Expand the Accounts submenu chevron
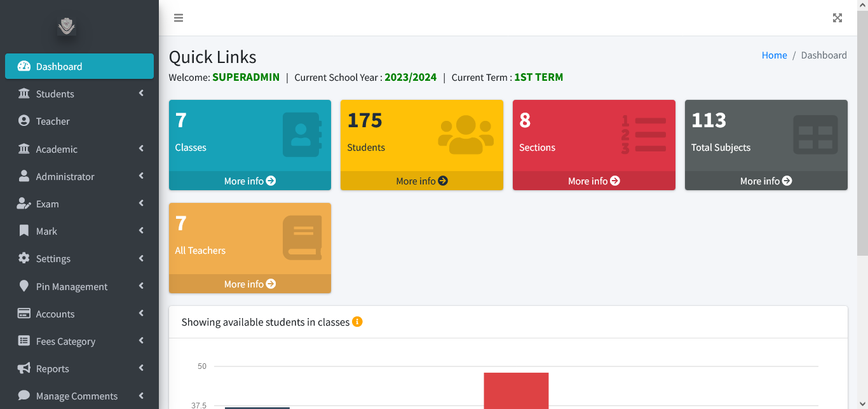 pos(141,314)
